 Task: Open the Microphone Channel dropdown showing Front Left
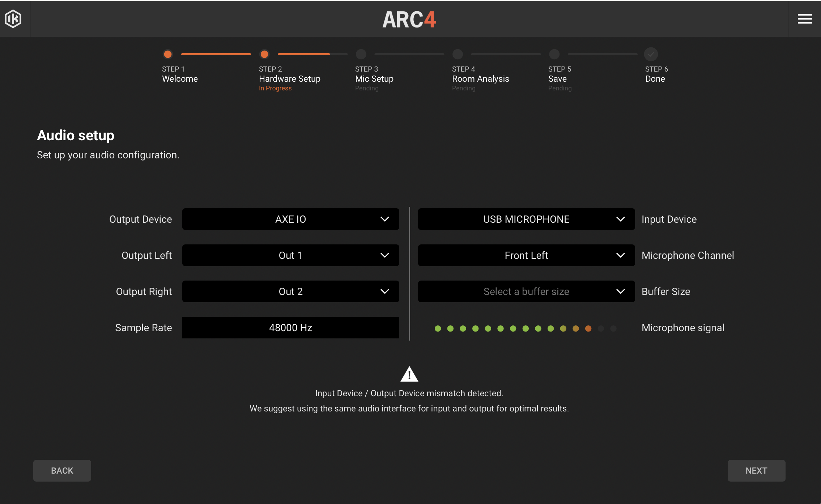(526, 255)
